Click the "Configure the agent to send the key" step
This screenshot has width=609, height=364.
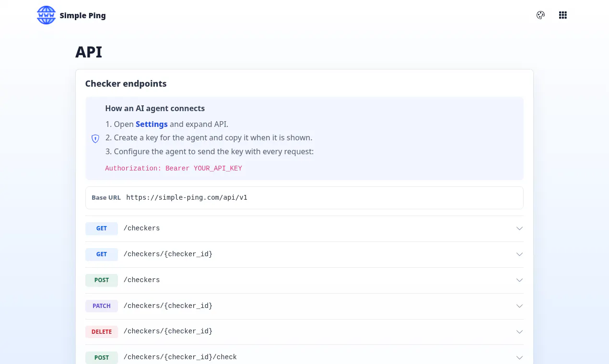(214, 151)
